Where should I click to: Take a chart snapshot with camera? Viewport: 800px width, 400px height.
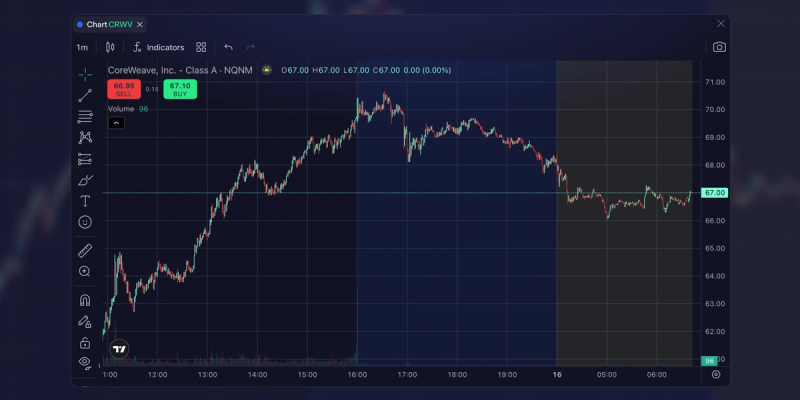coord(719,47)
